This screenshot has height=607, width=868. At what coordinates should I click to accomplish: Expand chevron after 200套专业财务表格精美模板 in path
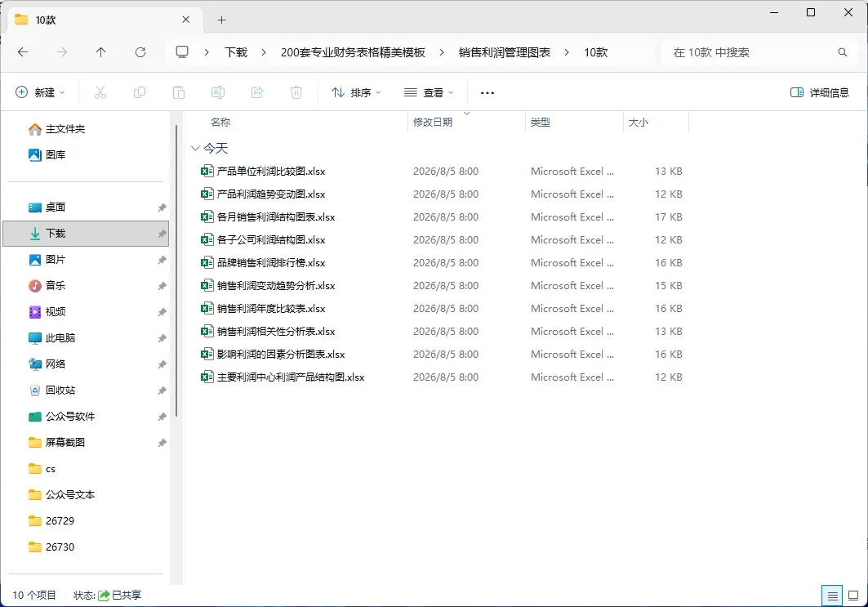click(x=441, y=52)
